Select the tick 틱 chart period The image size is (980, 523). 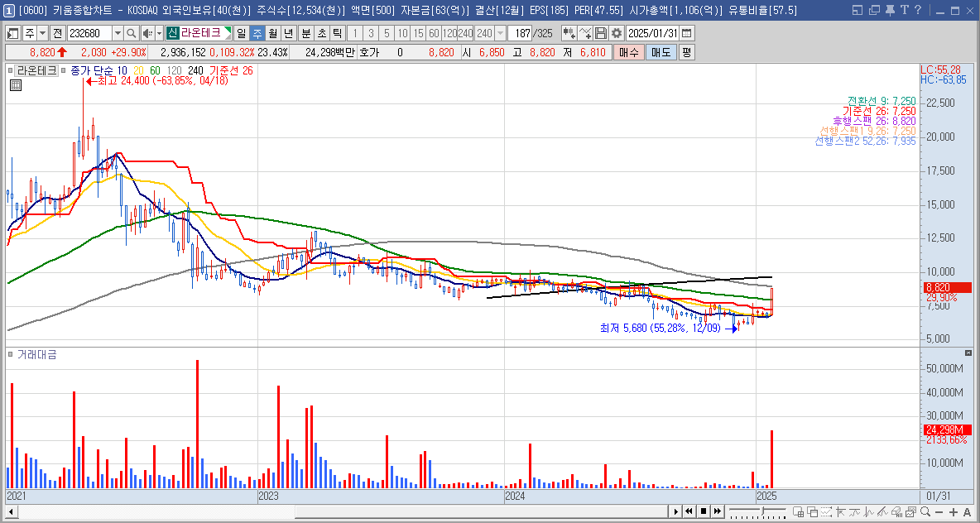click(338, 33)
